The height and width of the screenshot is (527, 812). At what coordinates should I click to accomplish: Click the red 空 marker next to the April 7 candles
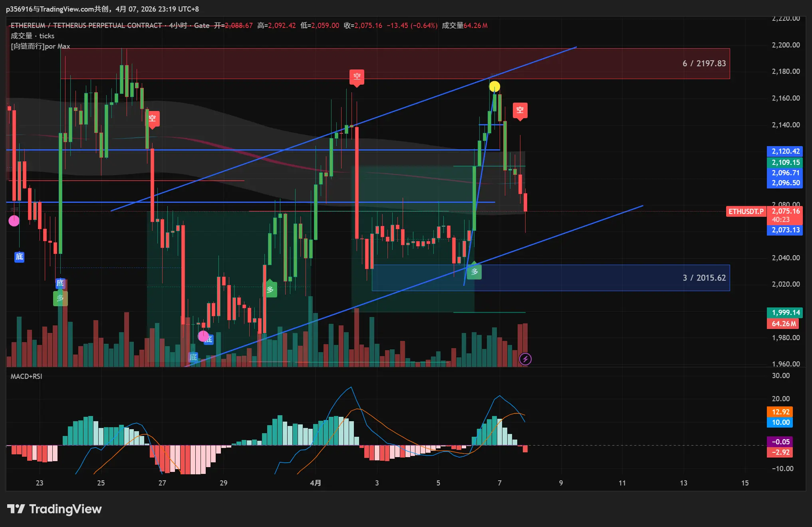pyautogui.click(x=520, y=110)
